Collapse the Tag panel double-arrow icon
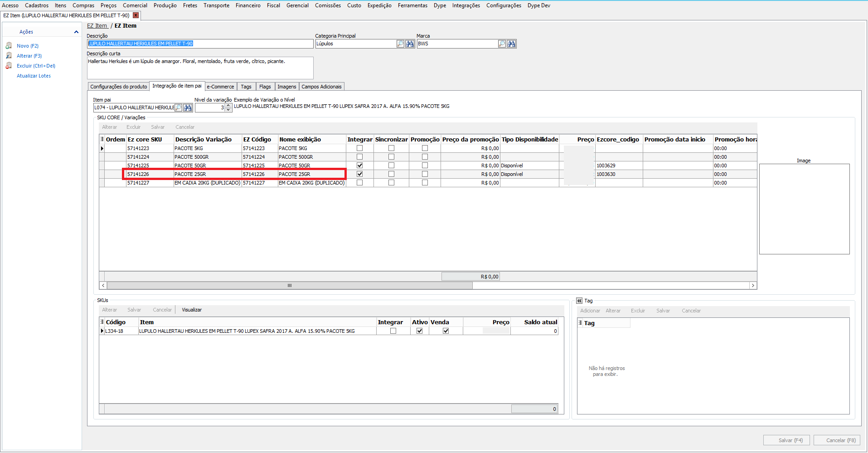This screenshot has width=868, height=453. pos(579,301)
